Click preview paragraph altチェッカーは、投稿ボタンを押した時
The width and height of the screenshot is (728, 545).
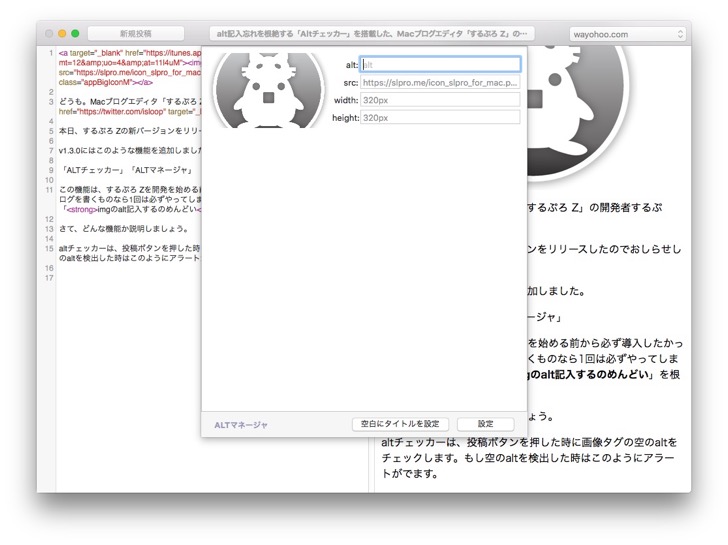(x=529, y=458)
